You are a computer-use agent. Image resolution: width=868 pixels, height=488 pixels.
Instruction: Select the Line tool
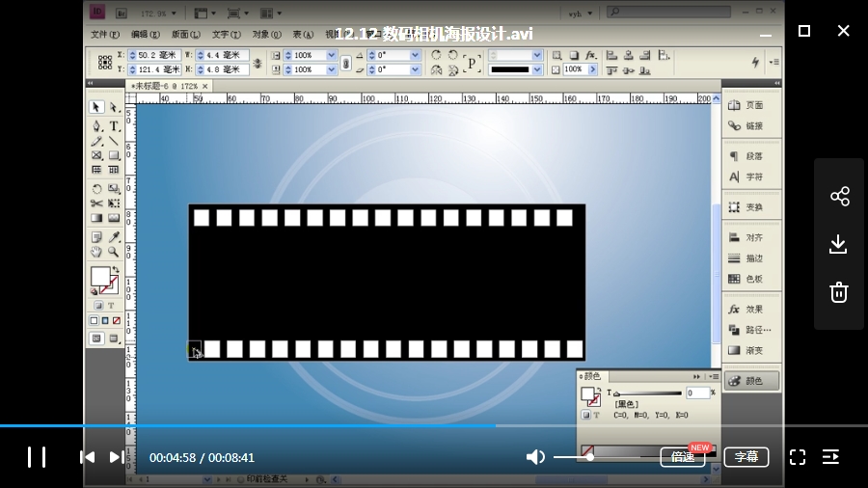point(114,141)
